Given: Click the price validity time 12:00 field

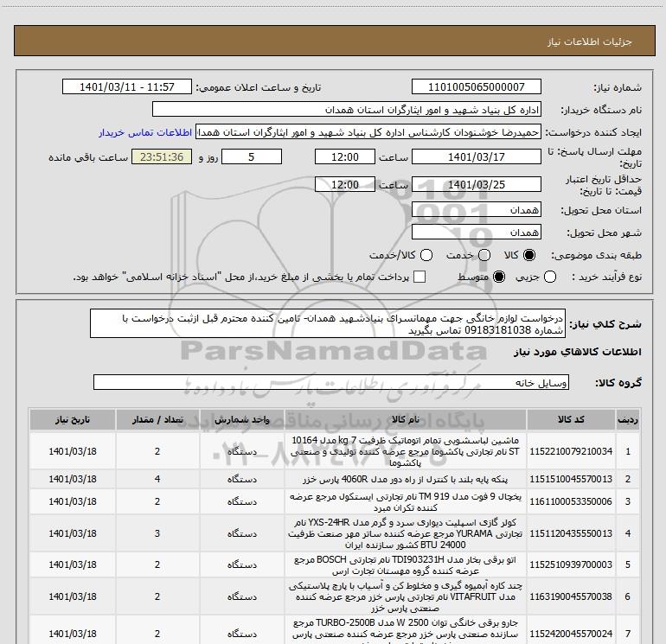Looking at the screenshot, I should 345,185.
